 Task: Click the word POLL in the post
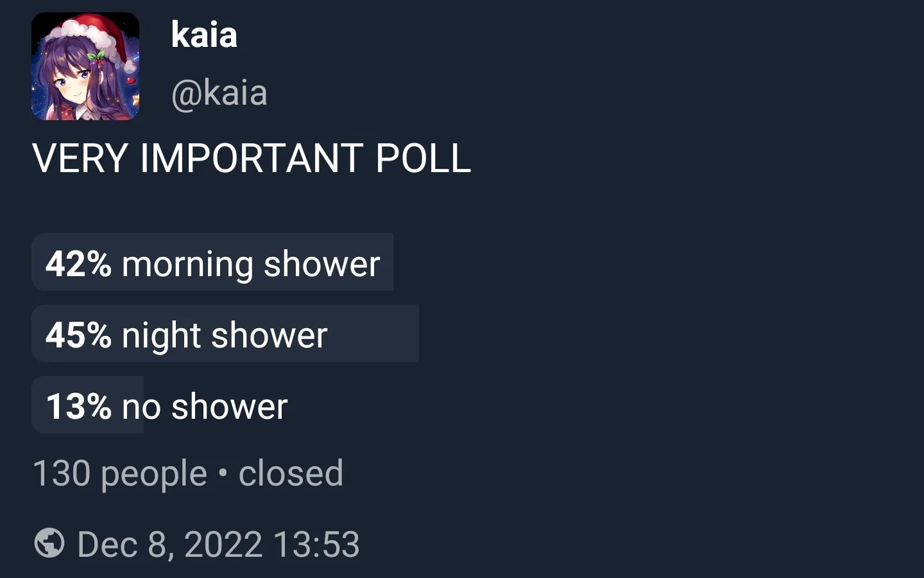pos(423,158)
